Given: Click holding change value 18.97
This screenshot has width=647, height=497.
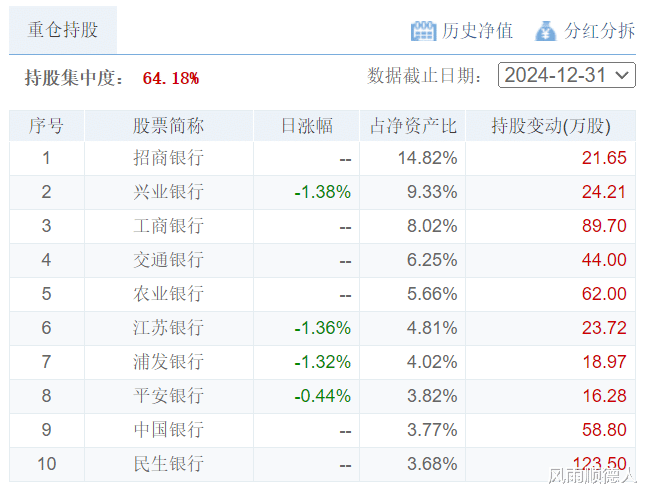Looking at the screenshot, I should pyautogui.click(x=604, y=362).
